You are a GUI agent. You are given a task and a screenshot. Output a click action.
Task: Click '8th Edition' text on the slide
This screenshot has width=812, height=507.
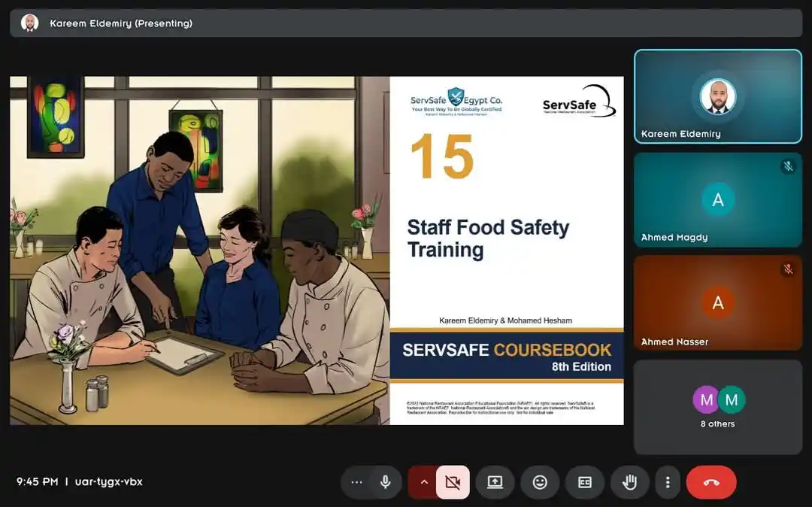[x=581, y=366]
